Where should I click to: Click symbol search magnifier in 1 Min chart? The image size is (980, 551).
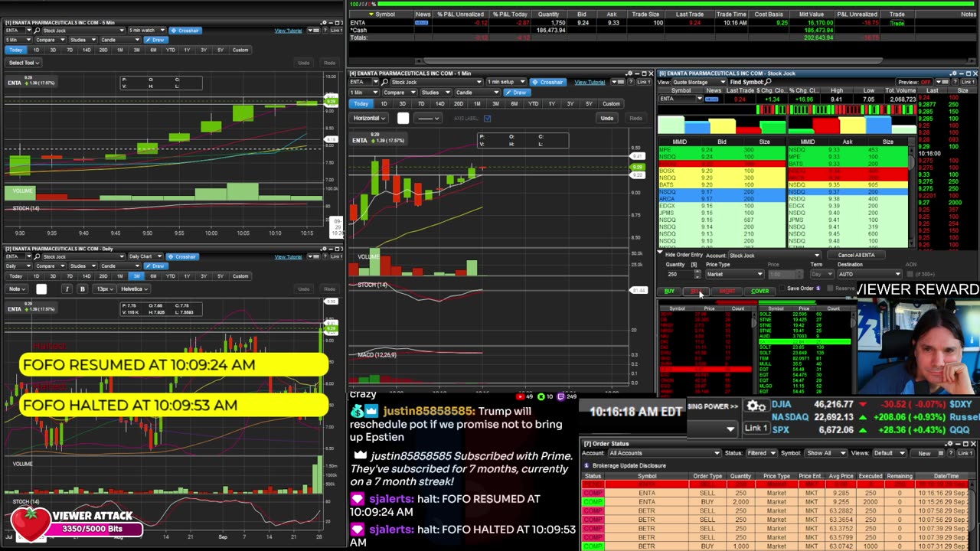coord(384,82)
